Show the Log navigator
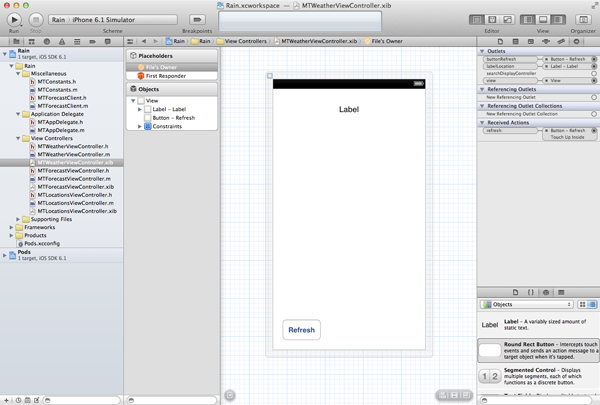600x405 pixels. pos(108,41)
